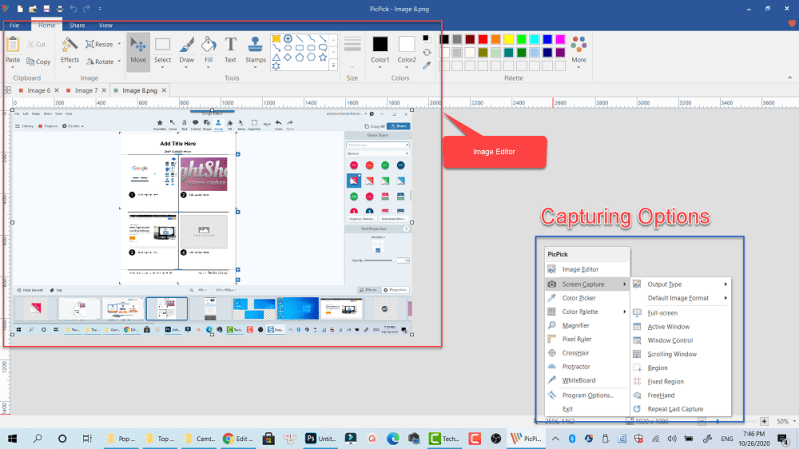Open the Image 7 document tab
The width and height of the screenshot is (799, 449).
click(86, 90)
